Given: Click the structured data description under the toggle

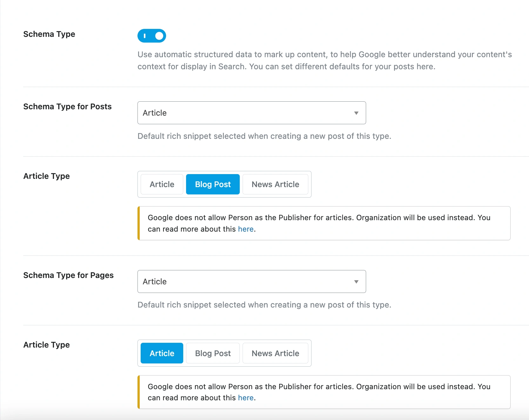Looking at the screenshot, I should 325,60.
